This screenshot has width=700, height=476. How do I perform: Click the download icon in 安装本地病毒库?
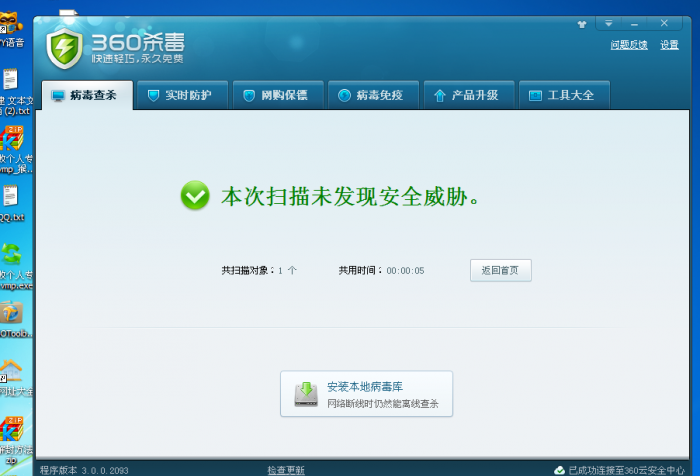click(306, 394)
